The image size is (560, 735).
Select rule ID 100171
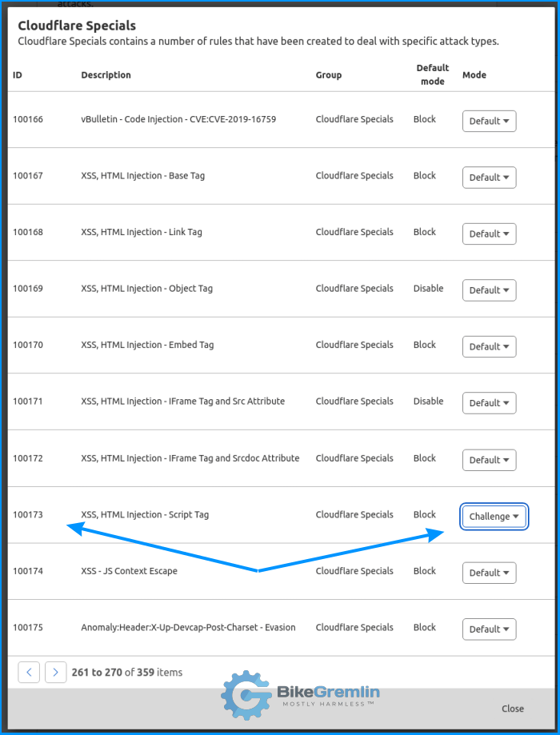[x=28, y=401]
